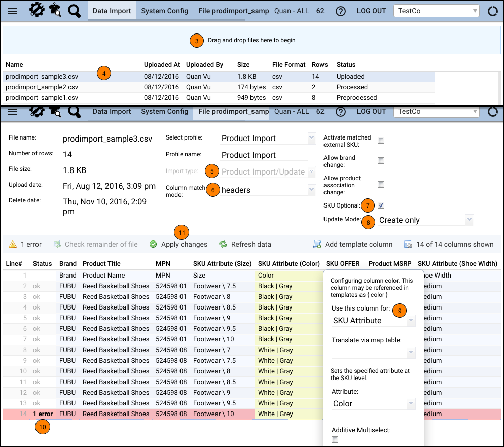504x447 pixels.
Task: Click the refresh sync icon at top right
Action: coord(492,10)
